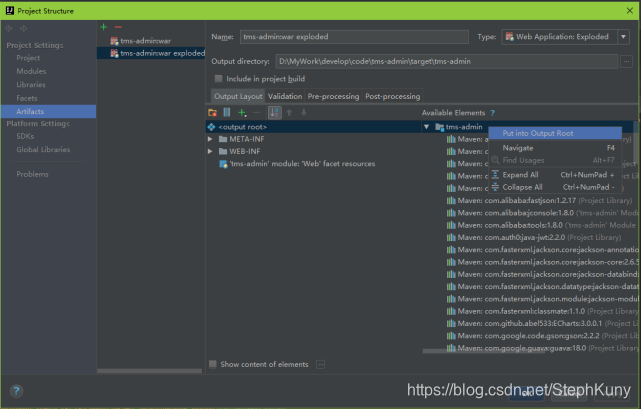Open Global Libraries settings
Screen dimensions: 641x409
(43, 150)
